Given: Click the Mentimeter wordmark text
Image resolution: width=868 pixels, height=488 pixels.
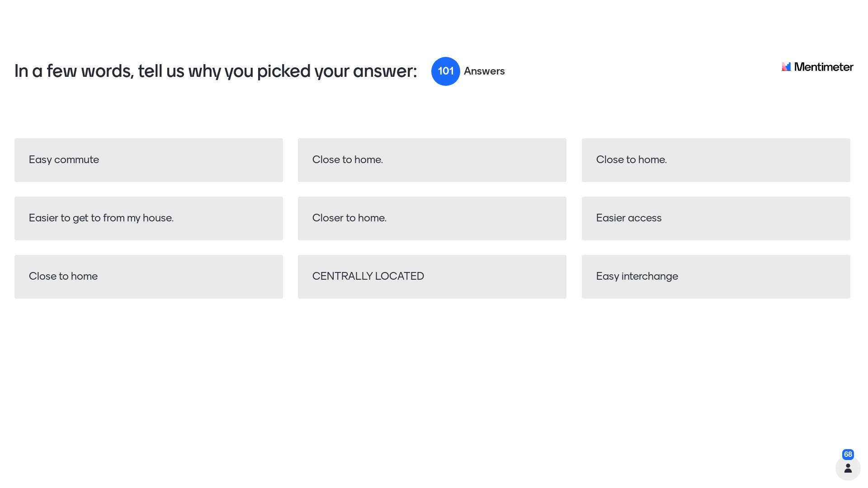Looking at the screenshot, I should [823, 67].
